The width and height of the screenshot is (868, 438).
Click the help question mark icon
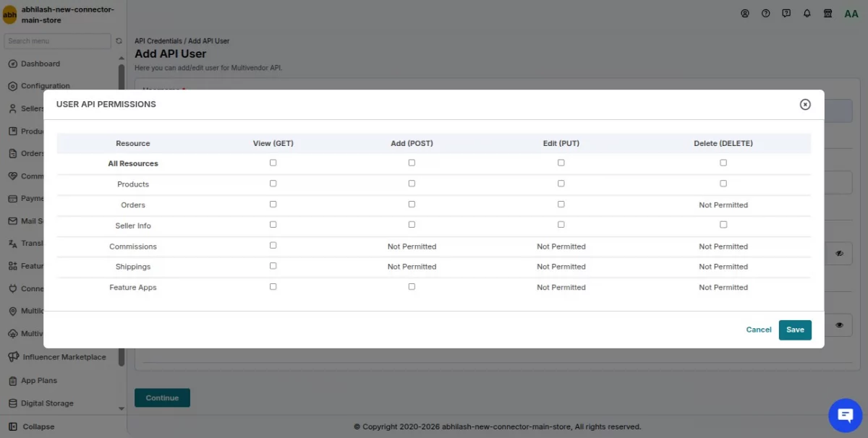pos(765,14)
